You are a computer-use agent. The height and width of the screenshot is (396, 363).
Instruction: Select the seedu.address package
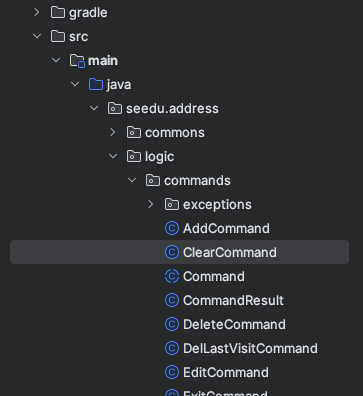(172, 109)
